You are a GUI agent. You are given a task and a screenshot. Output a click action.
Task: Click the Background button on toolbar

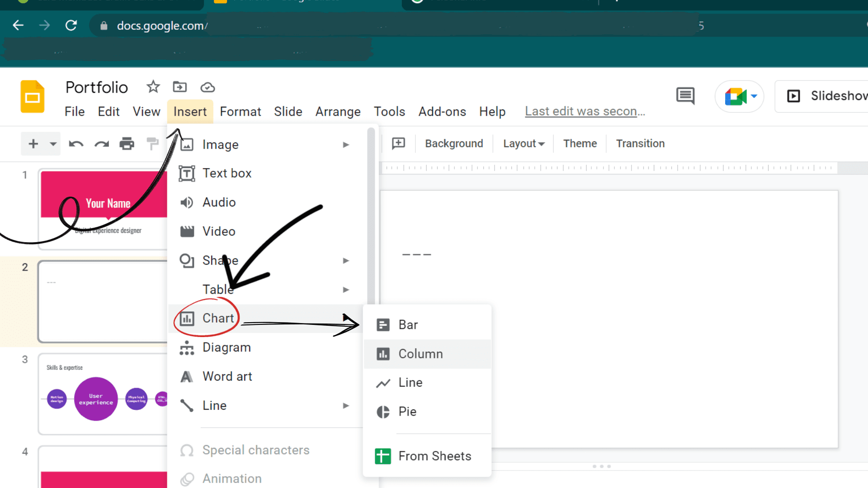click(454, 143)
